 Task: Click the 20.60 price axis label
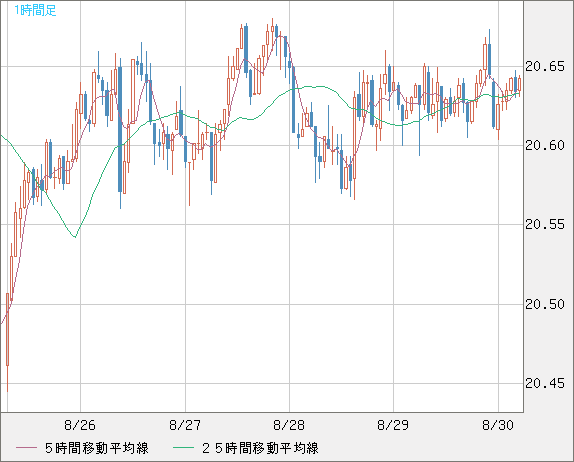point(545,146)
